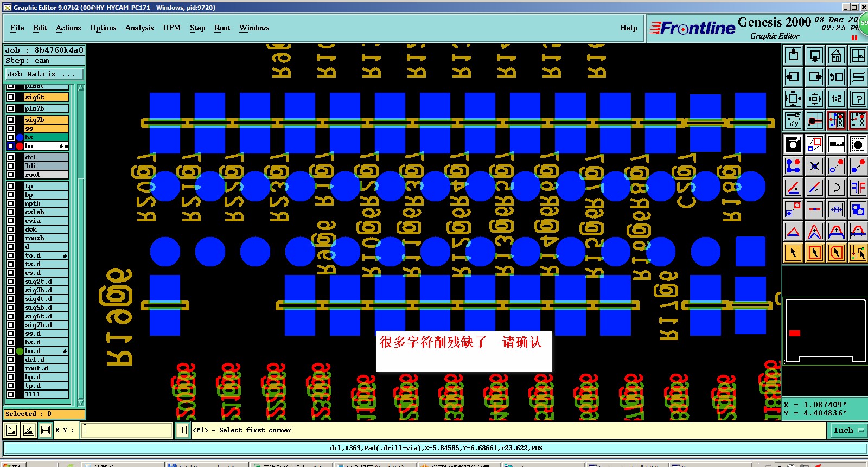Click the Help menu
868x467 pixels.
pos(629,28)
